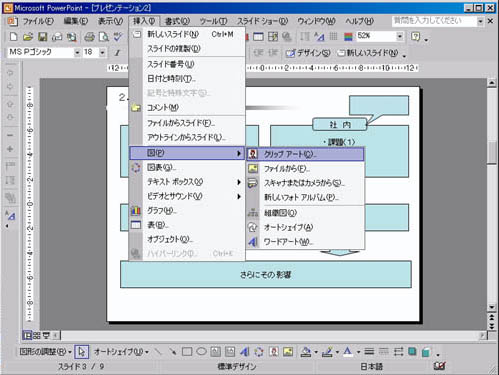Click the Line Style icon
499x375 pixels.
[369, 352]
